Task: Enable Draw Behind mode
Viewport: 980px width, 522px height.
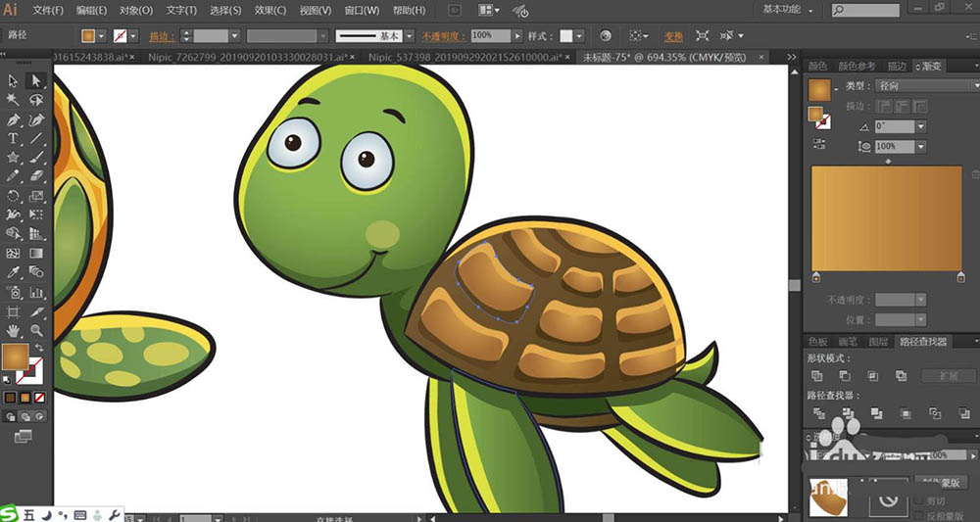Action: point(25,416)
